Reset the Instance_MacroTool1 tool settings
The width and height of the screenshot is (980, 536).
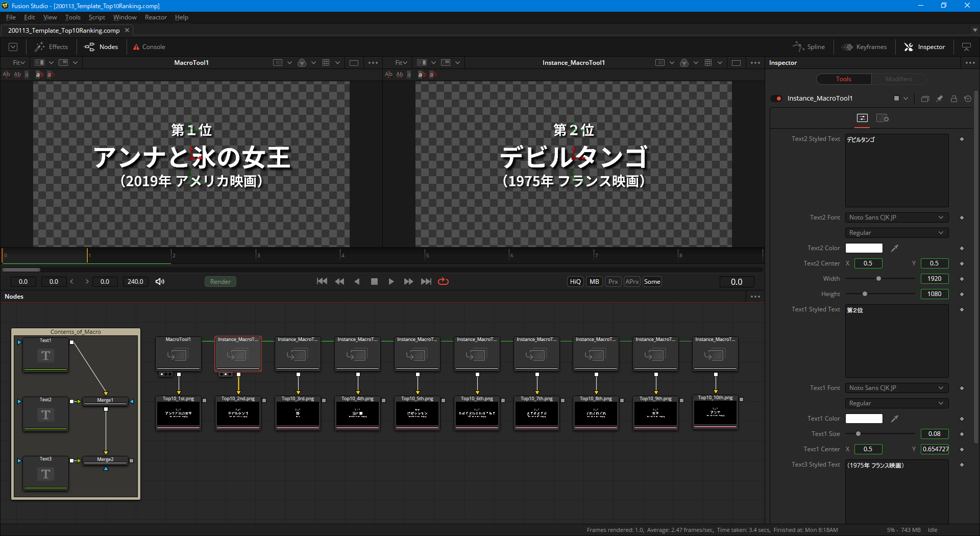[968, 99]
